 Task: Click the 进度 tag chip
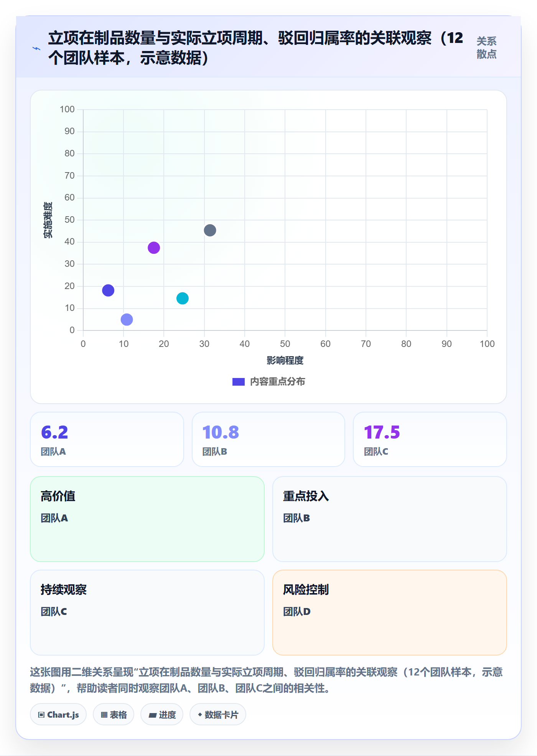click(162, 715)
